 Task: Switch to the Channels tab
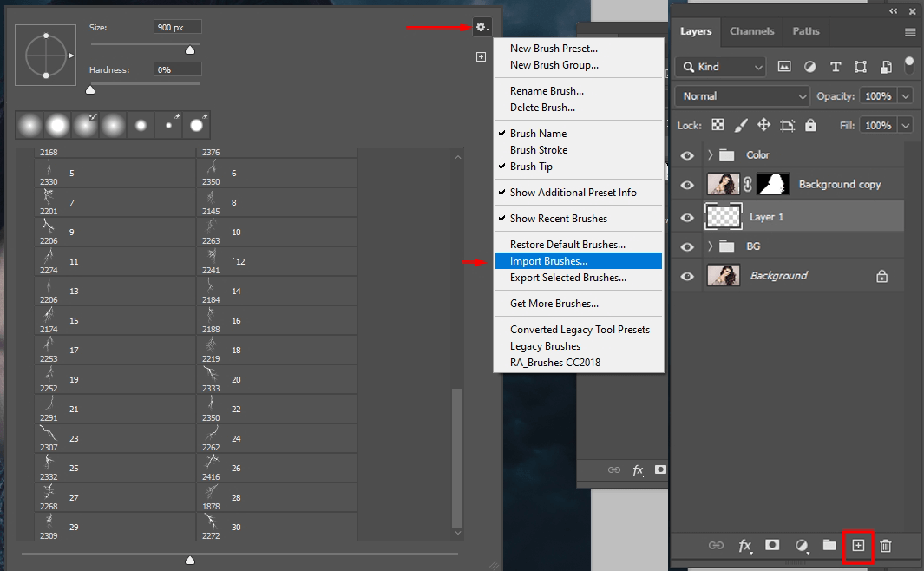click(x=751, y=31)
